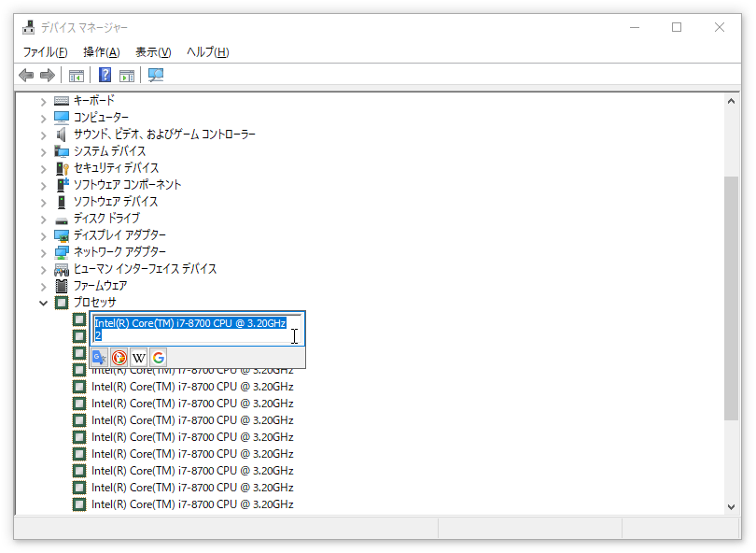The width and height of the screenshot is (756, 553).
Task: Click the icon beside ソフトウェア デバイス
Action: (x=62, y=202)
